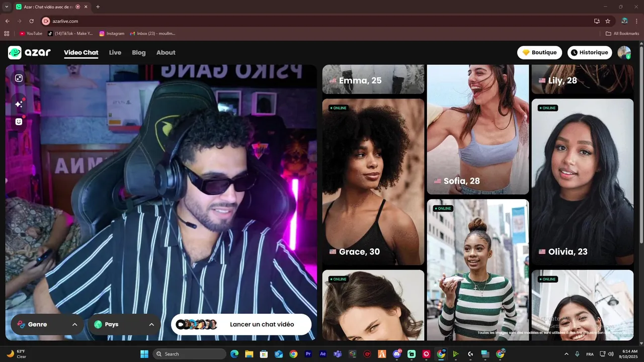Open the Historique button
The width and height of the screenshot is (644, 362).
pos(590,52)
